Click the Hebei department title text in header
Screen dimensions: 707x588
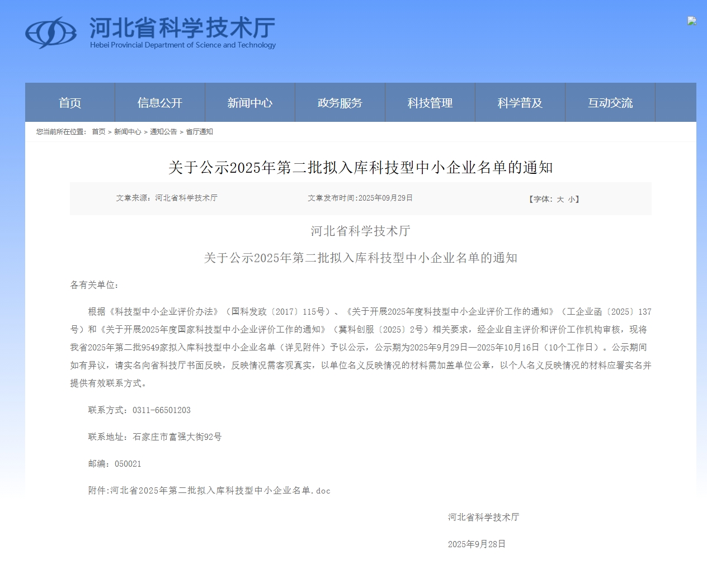tap(182, 28)
